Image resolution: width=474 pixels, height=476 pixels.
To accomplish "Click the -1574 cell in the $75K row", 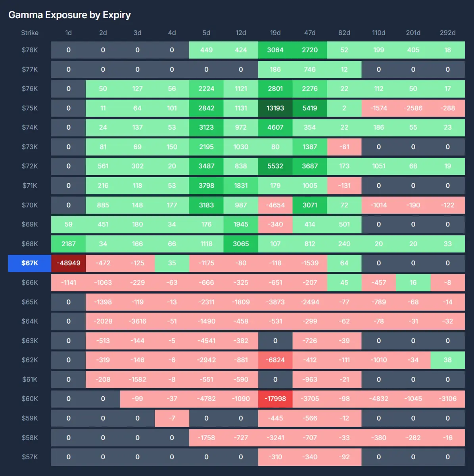I will 379,108.
